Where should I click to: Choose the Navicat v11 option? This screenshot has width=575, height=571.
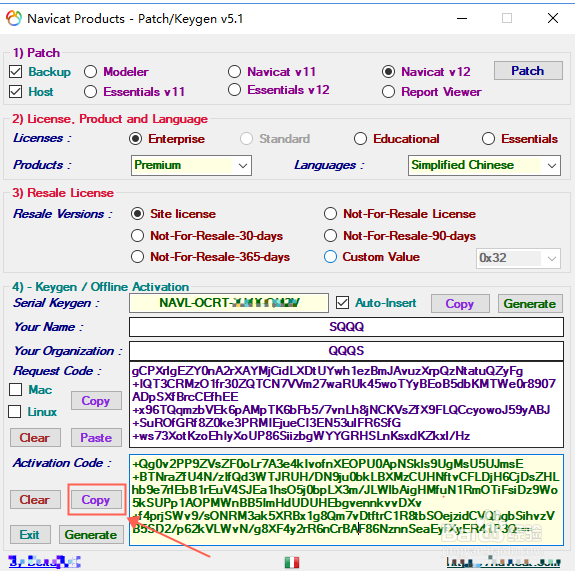[234, 72]
